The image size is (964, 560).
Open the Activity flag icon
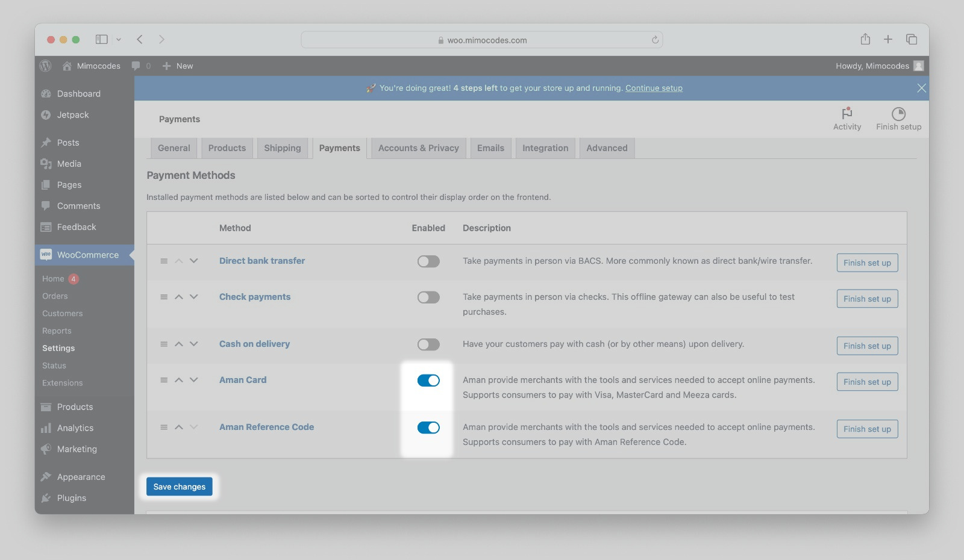[847, 114]
